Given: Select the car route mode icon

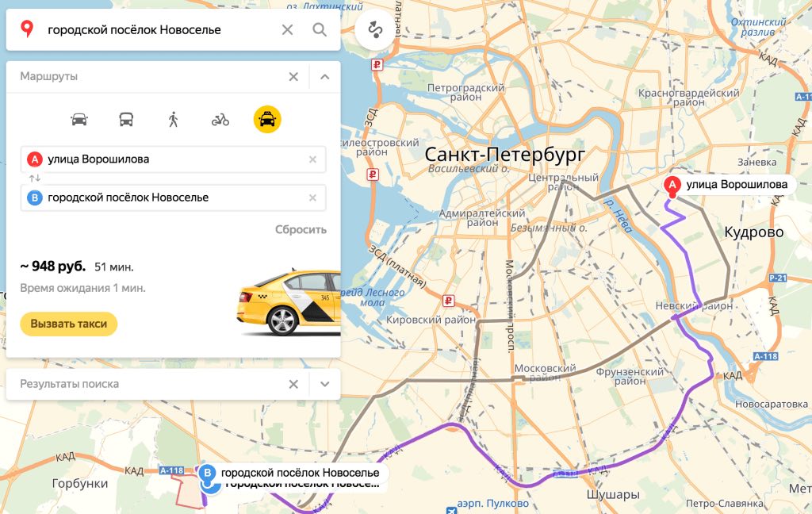Looking at the screenshot, I should point(79,120).
